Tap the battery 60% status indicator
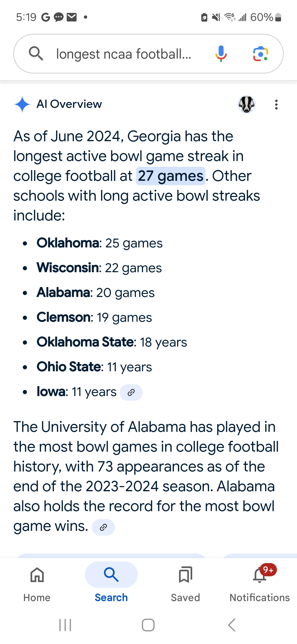297x644 pixels. tap(265, 17)
